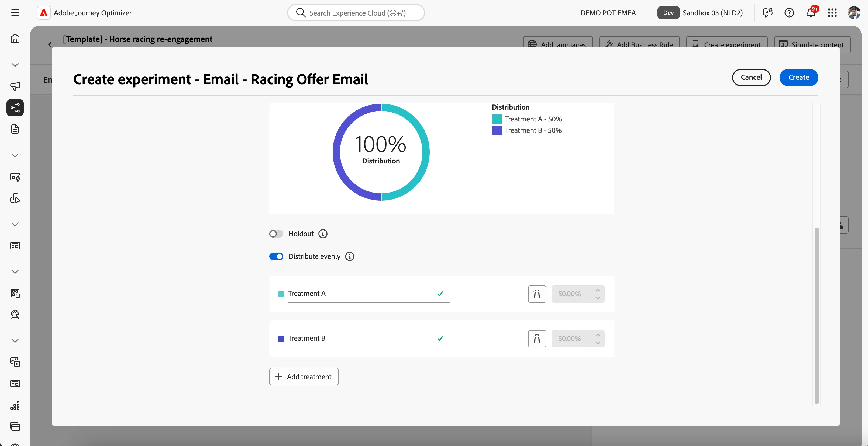Edit the Treatment B name field
The height and width of the screenshot is (446, 868).
pyautogui.click(x=369, y=339)
